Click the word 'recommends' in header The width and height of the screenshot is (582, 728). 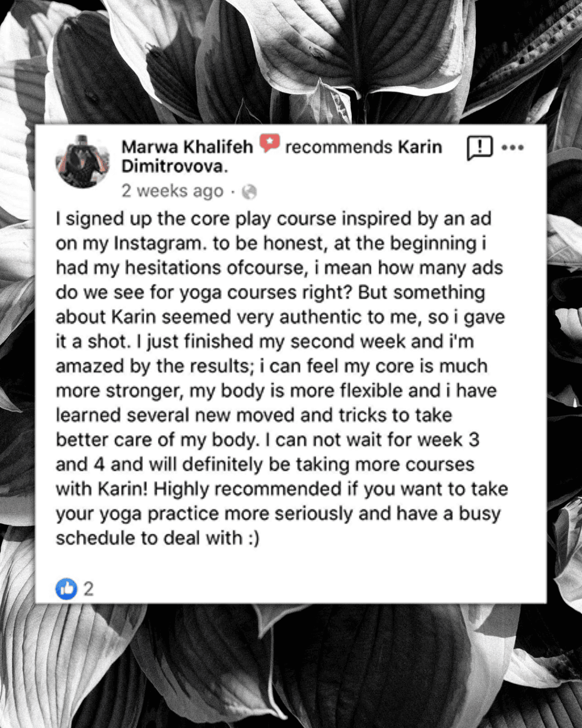click(338, 147)
